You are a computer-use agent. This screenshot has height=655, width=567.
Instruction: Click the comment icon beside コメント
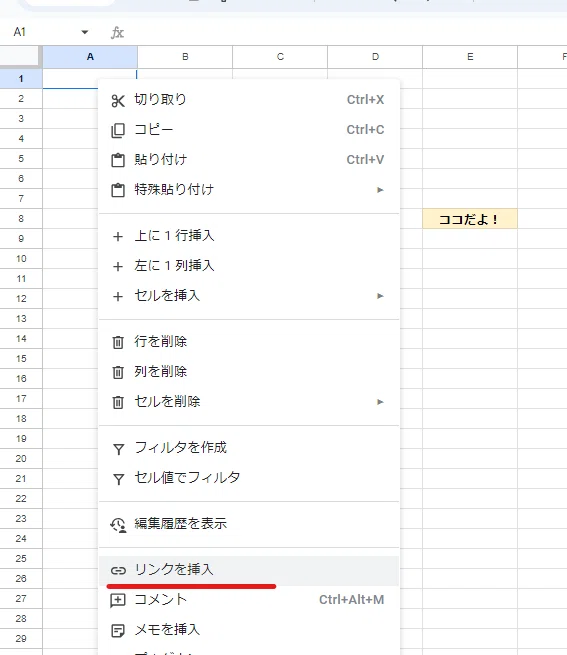pos(118,600)
